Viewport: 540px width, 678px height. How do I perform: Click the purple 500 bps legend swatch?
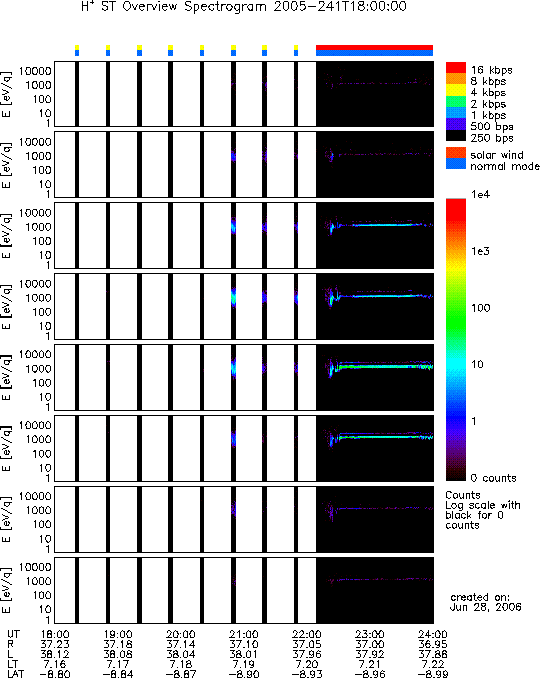tap(456, 125)
